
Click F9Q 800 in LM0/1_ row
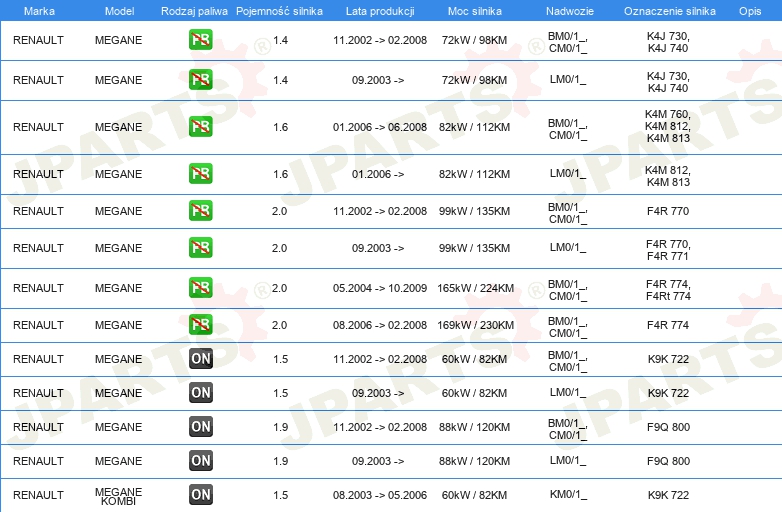(668, 461)
